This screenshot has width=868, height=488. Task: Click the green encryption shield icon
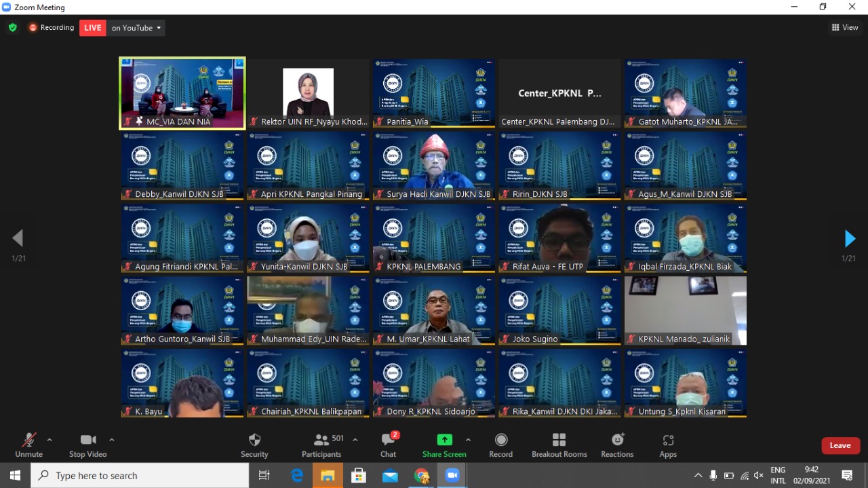pyautogui.click(x=12, y=28)
